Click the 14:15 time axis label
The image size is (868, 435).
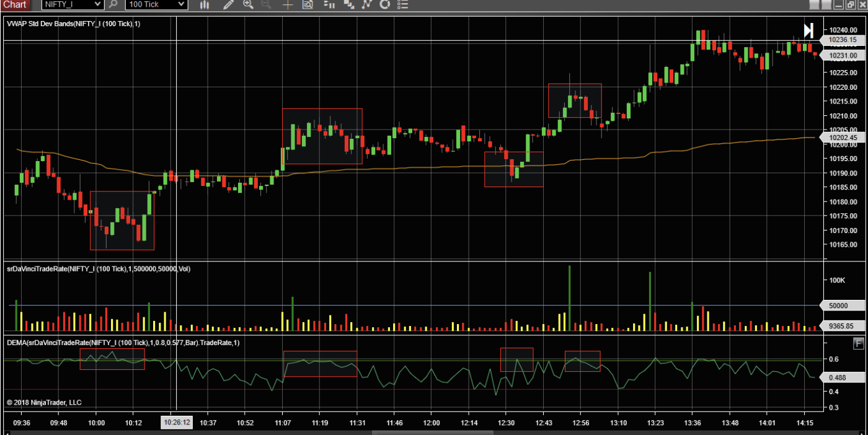804,423
